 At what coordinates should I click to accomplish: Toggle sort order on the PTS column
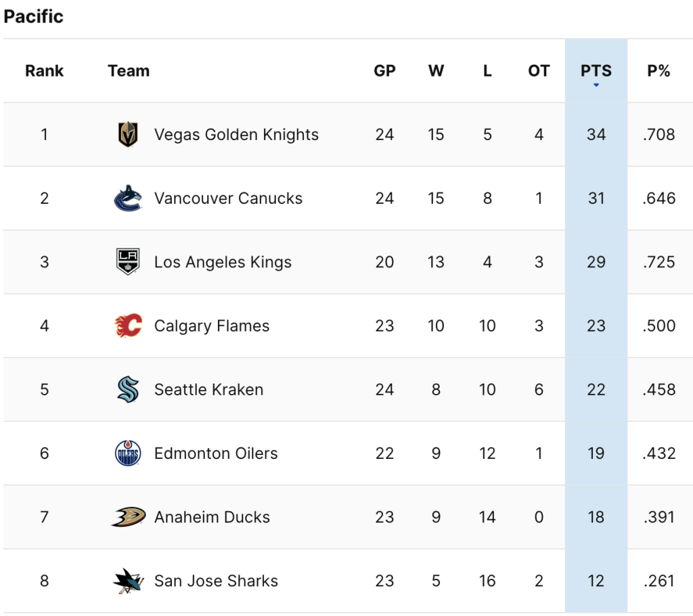click(x=596, y=70)
